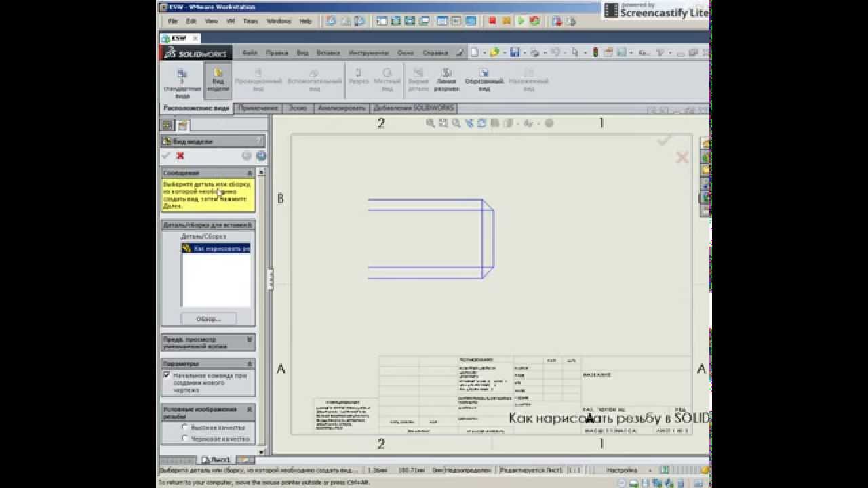Viewport: 868px width, 488px height.
Task: Switch to the Расположение вида tab
Action: (197, 108)
